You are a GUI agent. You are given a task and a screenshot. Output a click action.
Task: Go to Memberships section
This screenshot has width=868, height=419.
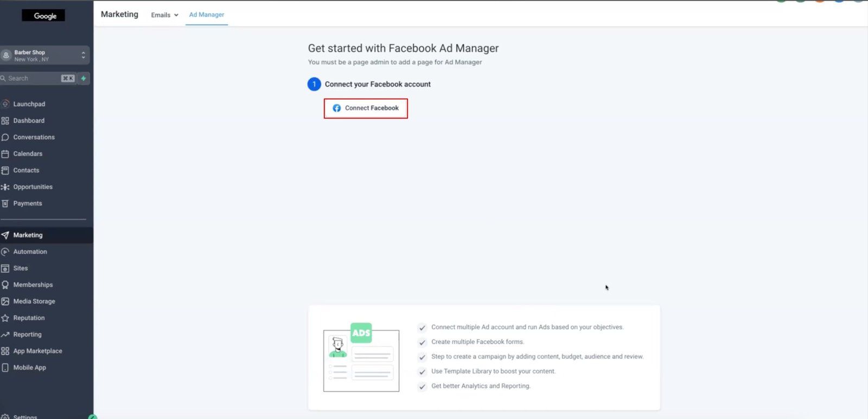pyautogui.click(x=33, y=285)
